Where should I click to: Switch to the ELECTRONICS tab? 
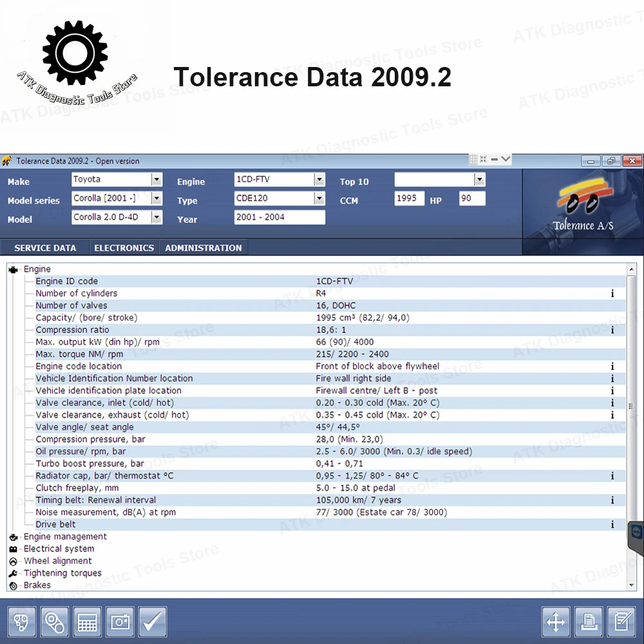(124, 248)
